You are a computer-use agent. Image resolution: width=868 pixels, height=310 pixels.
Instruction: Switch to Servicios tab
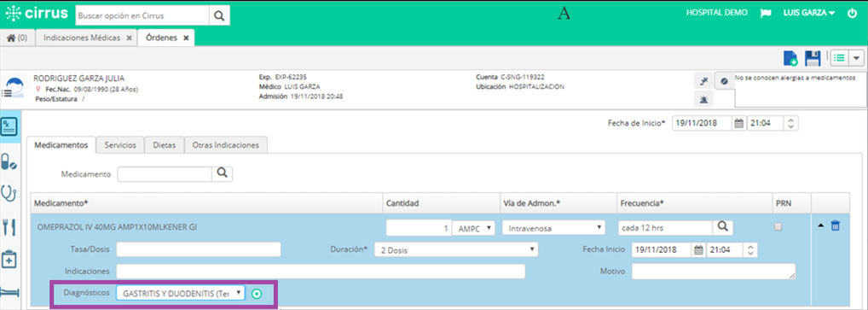click(120, 144)
